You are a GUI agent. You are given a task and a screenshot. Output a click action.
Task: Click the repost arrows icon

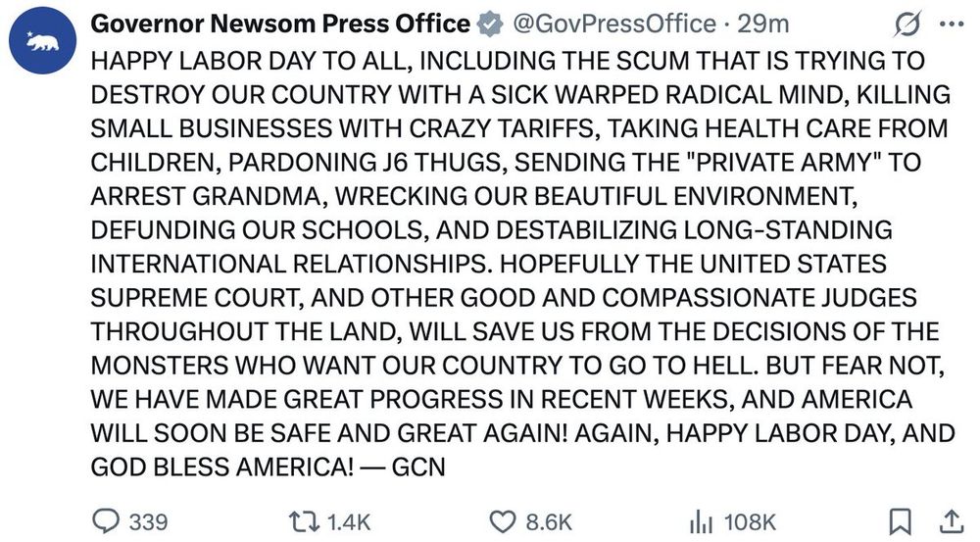click(305, 520)
